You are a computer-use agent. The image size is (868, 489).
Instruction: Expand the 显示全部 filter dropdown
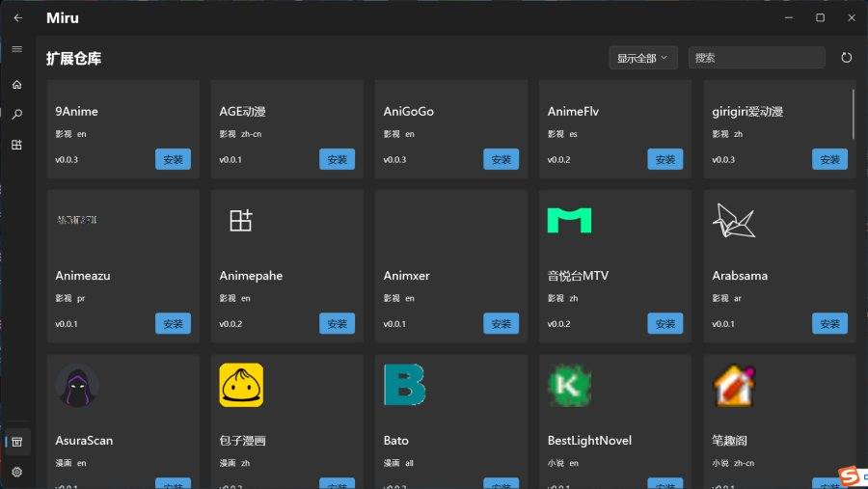click(643, 58)
